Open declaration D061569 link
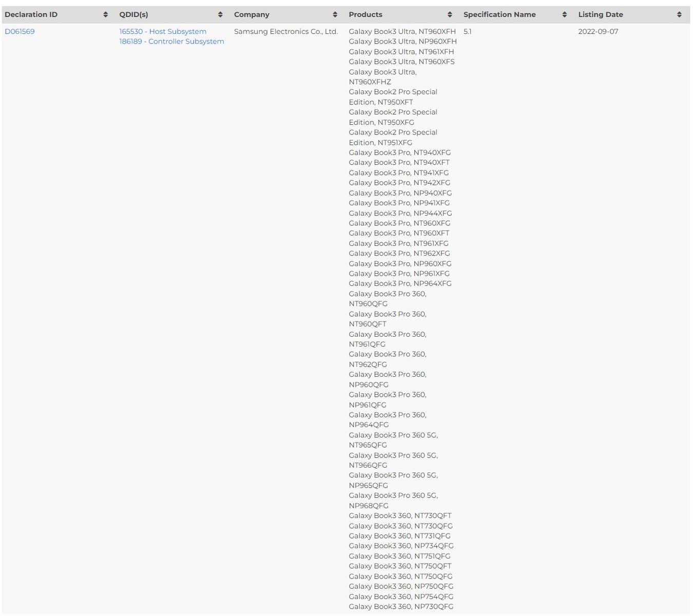Viewport: 693px width, 616px height. [20, 31]
